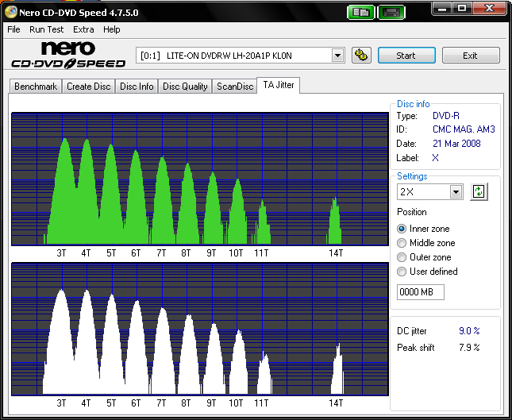Click the disc label value X

[x=435, y=158]
